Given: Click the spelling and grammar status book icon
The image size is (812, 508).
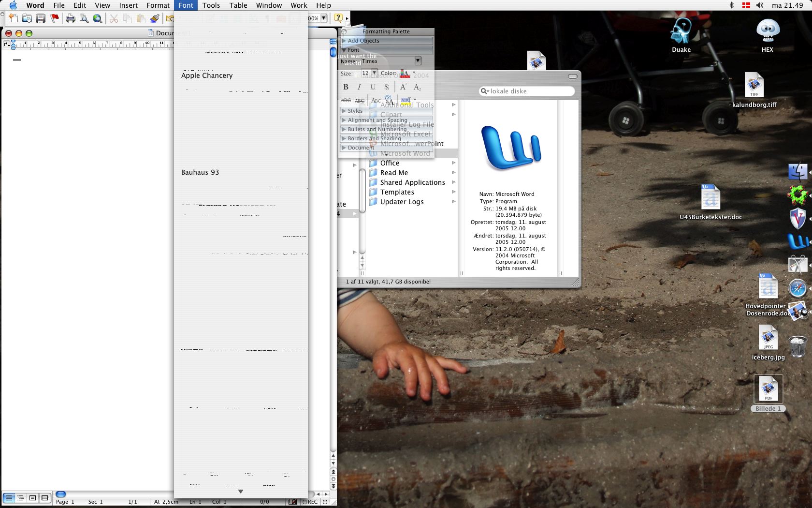Looking at the screenshot, I should [292, 502].
